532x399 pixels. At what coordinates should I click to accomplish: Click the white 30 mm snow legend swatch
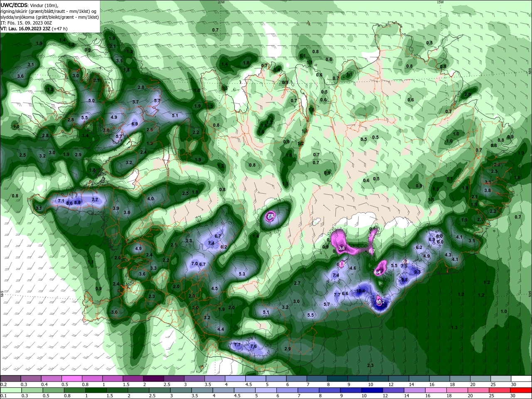(521, 379)
